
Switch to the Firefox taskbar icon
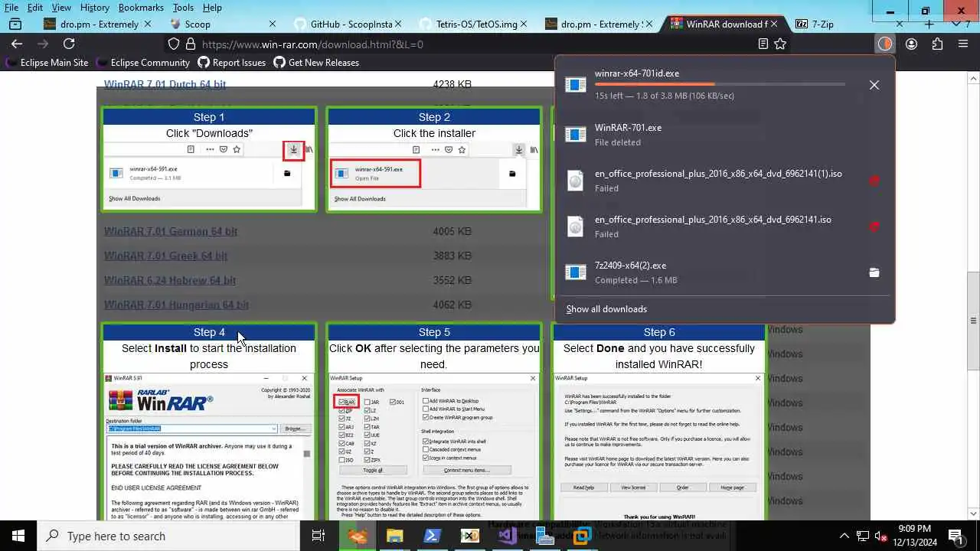[x=358, y=536]
